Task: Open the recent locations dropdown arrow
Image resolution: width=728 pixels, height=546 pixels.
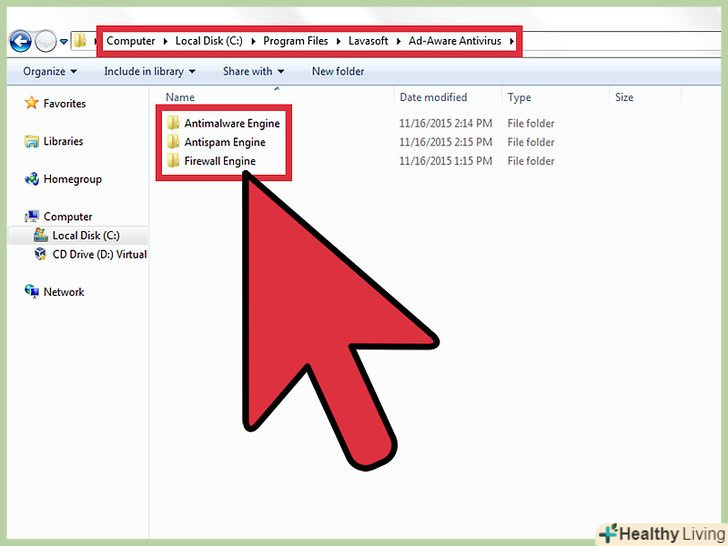Action: click(64, 42)
